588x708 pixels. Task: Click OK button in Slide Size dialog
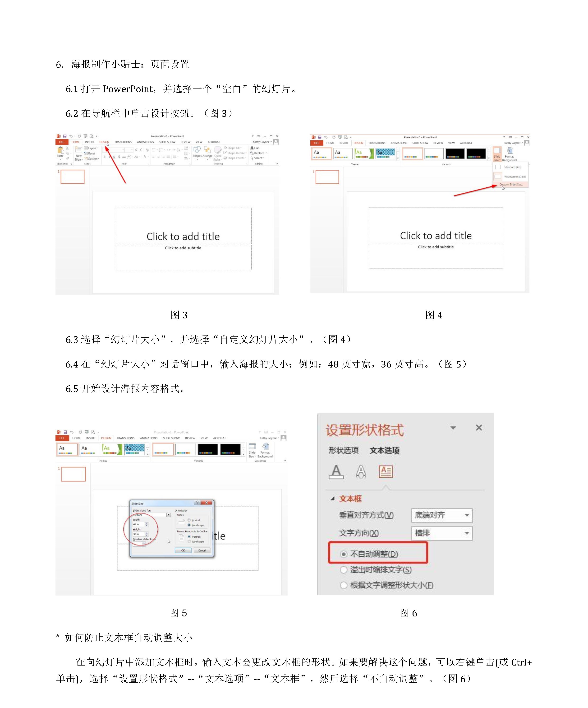coord(183,550)
